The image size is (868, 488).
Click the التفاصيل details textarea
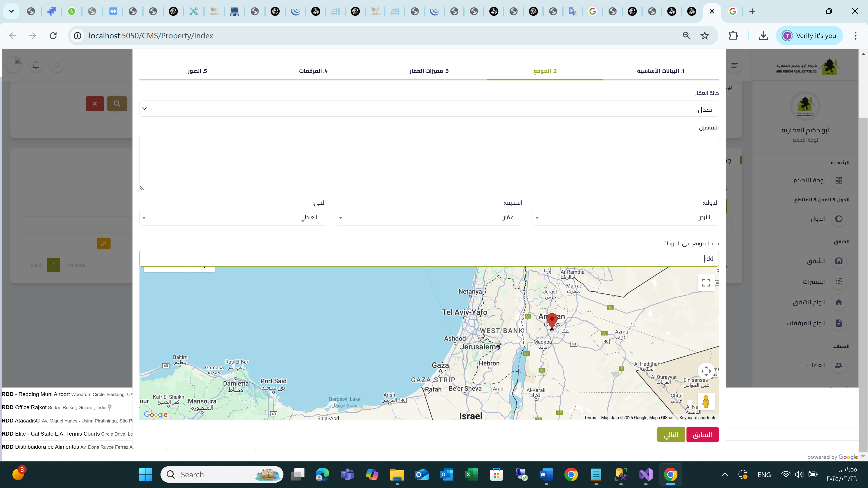tap(429, 163)
